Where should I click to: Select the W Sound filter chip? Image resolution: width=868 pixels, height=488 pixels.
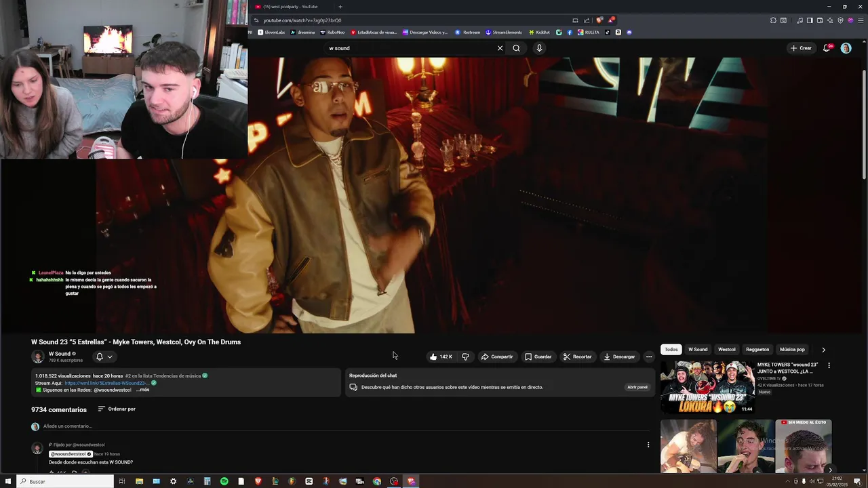[x=698, y=350]
